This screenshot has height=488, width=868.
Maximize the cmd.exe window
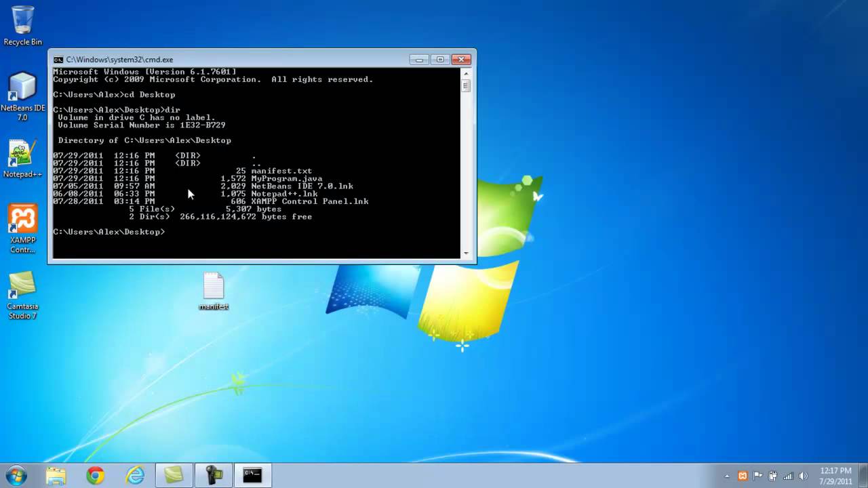pyautogui.click(x=439, y=60)
